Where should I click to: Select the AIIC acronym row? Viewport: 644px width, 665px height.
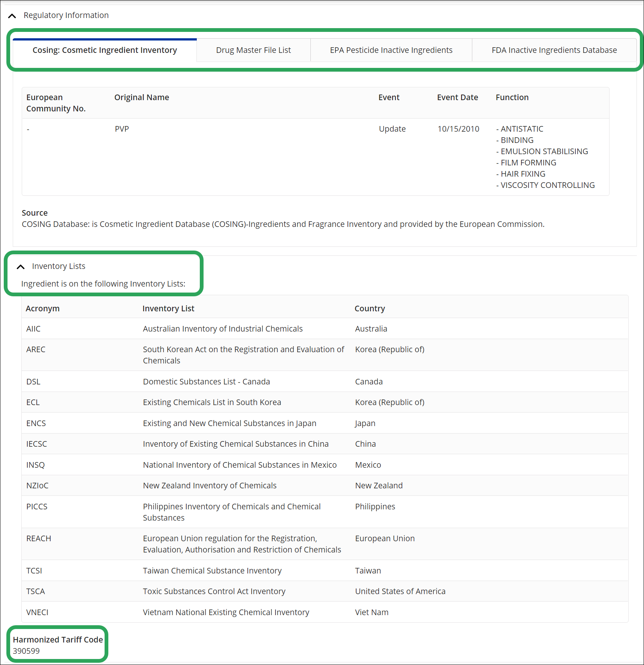(x=325, y=329)
